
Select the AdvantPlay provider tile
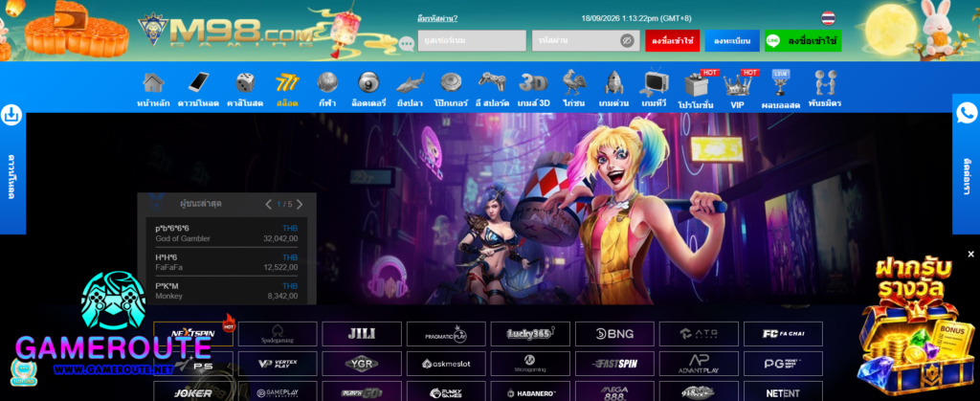pos(699,364)
